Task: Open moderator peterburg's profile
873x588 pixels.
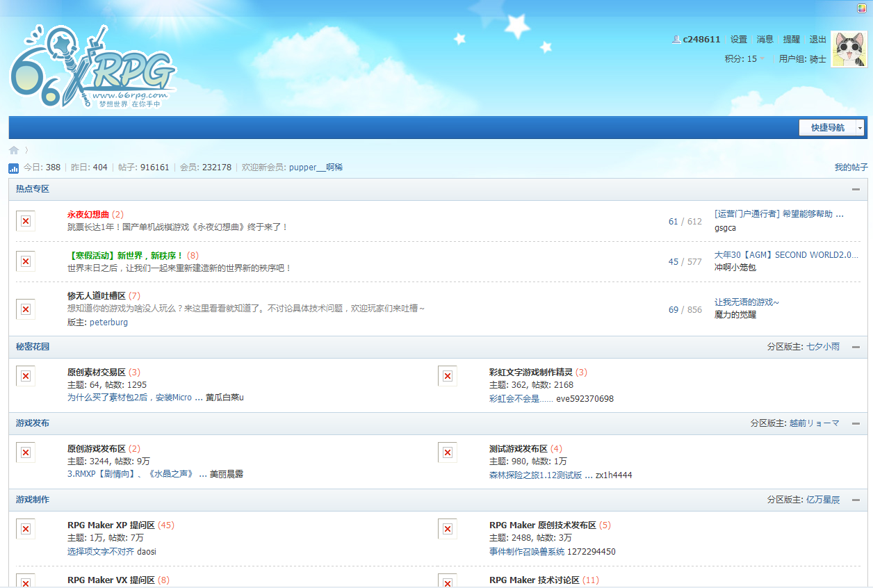Action: coord(108,322)
